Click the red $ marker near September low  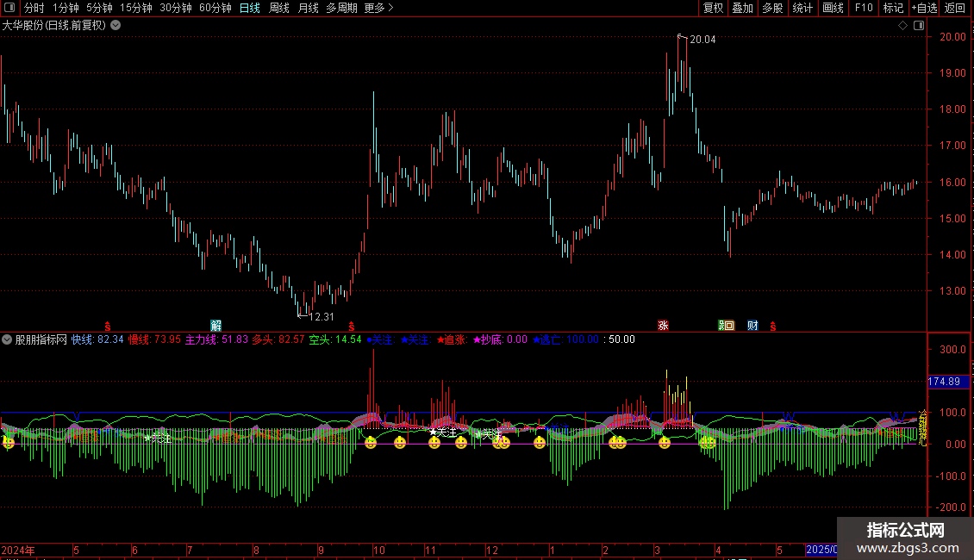[x=352, y=326]
